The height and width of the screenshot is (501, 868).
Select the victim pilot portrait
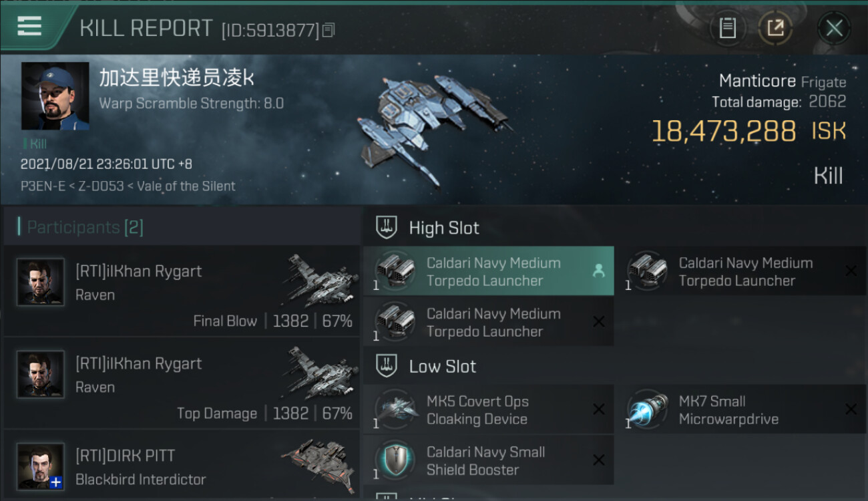55,96
